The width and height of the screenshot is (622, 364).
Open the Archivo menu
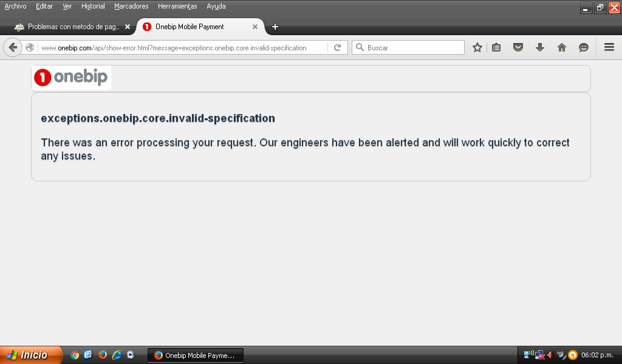[15, 6]
